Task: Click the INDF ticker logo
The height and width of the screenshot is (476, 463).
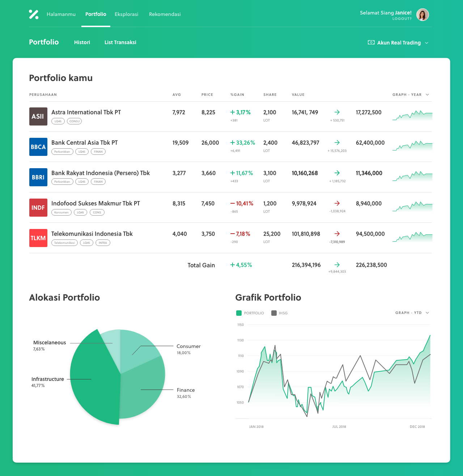Action: [38, 208]
